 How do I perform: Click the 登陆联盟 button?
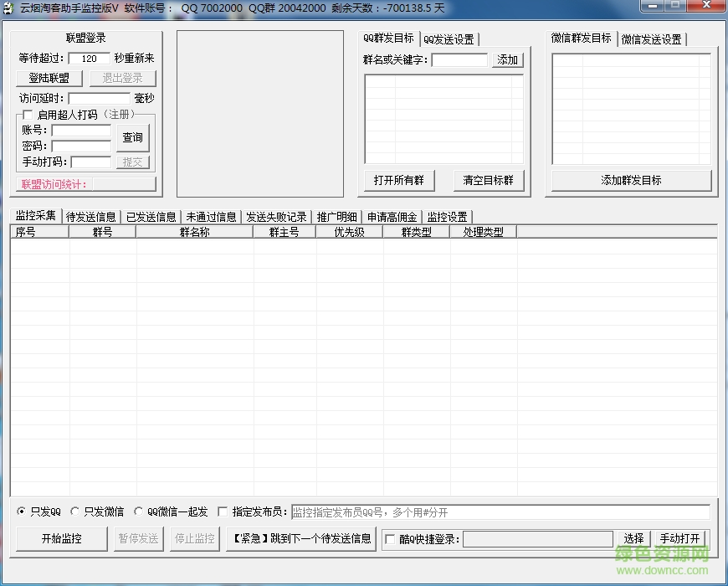coord(48,78)
